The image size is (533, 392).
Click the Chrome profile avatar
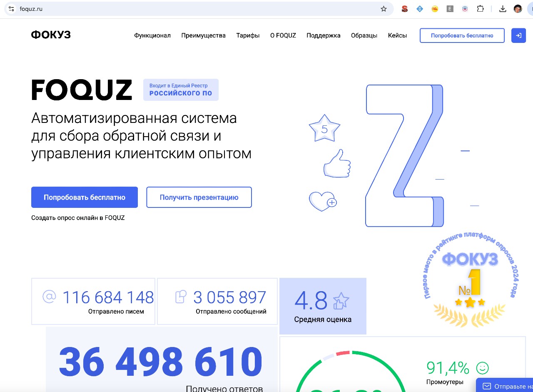pos(518,9)
